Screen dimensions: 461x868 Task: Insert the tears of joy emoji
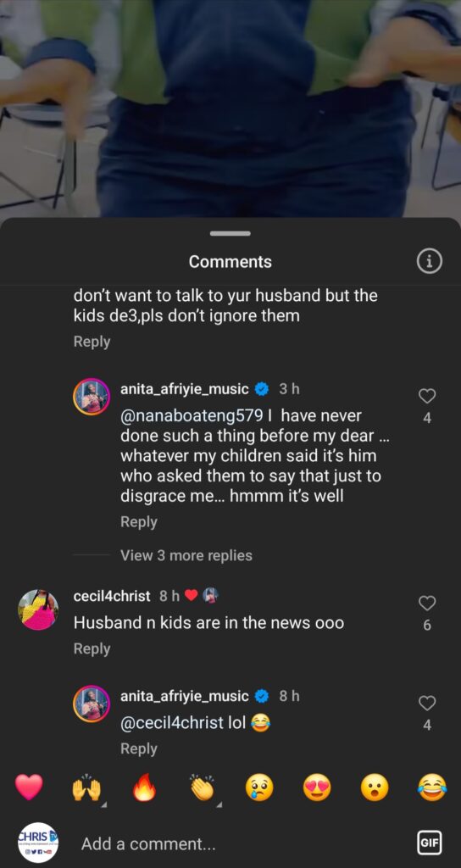(432, 787)
